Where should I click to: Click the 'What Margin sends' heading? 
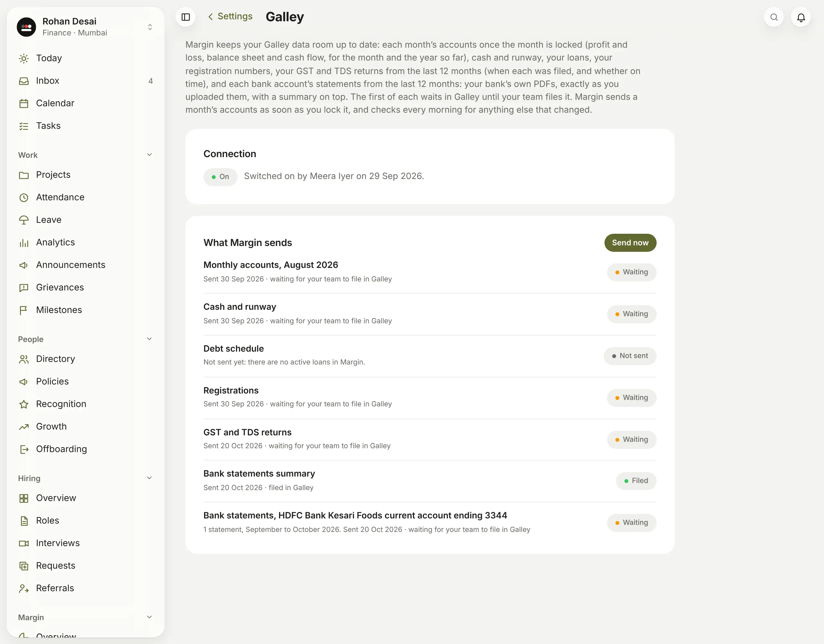(x=248, y=243)
